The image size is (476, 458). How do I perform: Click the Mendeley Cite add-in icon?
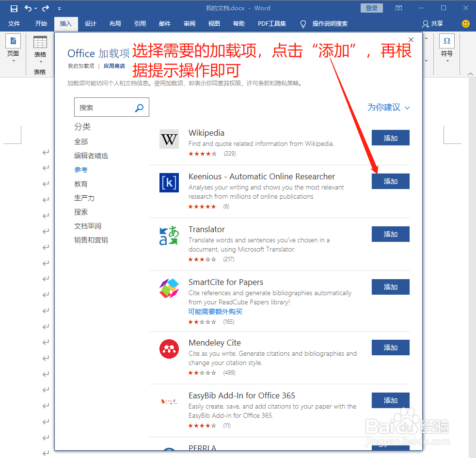pos(169,348)
